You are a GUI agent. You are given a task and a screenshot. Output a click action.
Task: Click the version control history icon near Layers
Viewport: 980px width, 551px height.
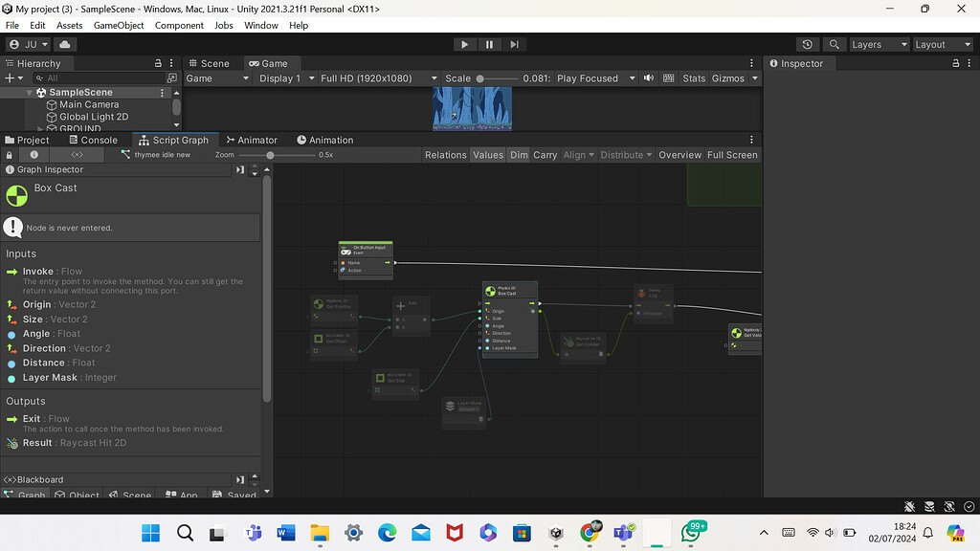[807, 44]
